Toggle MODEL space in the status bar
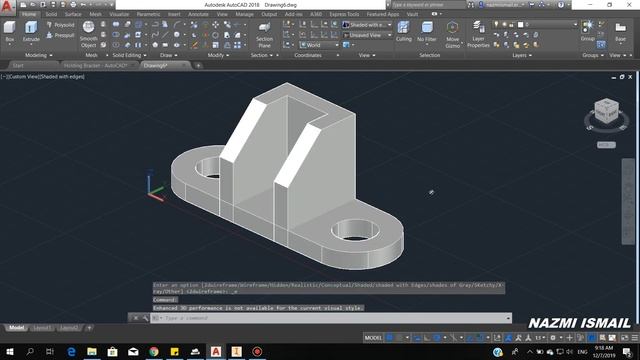 click(373, 338)
